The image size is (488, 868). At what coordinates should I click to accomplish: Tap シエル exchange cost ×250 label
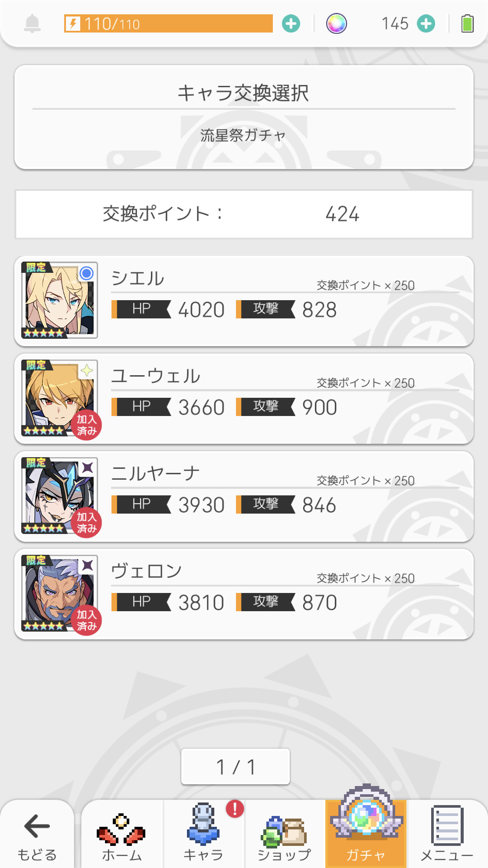click(x=365, y=285)
